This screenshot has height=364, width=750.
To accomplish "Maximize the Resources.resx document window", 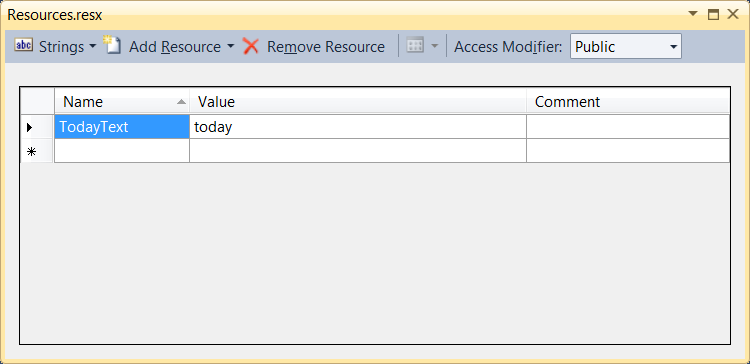I will 713,14.
